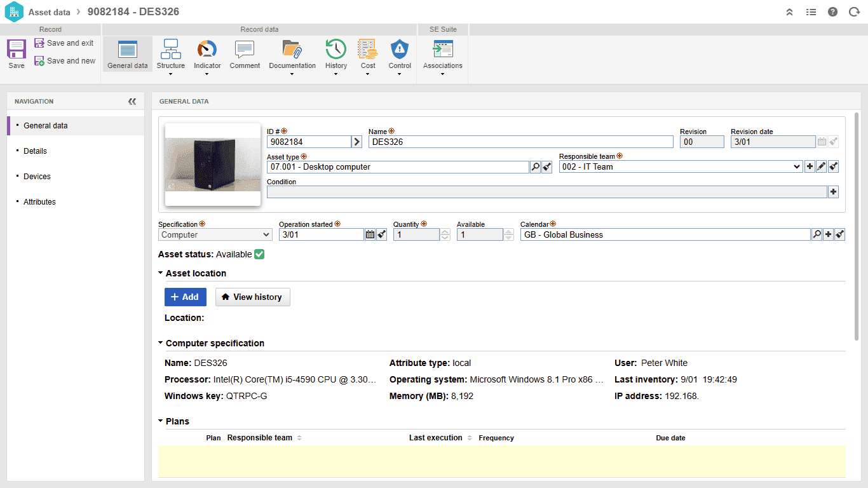The height and width of the screenshot is (488, 868).
Task: Open the Structure toolbar icon
Action: (x=171, y=49)
